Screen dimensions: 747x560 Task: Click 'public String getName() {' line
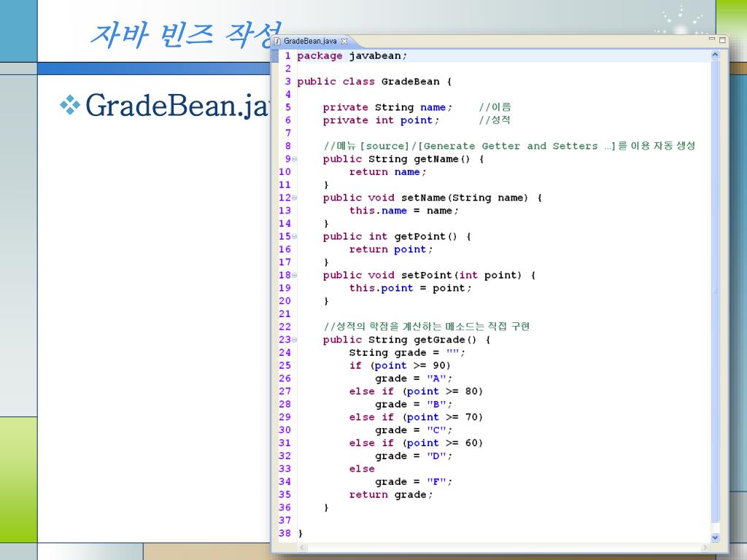coord(403,159)
